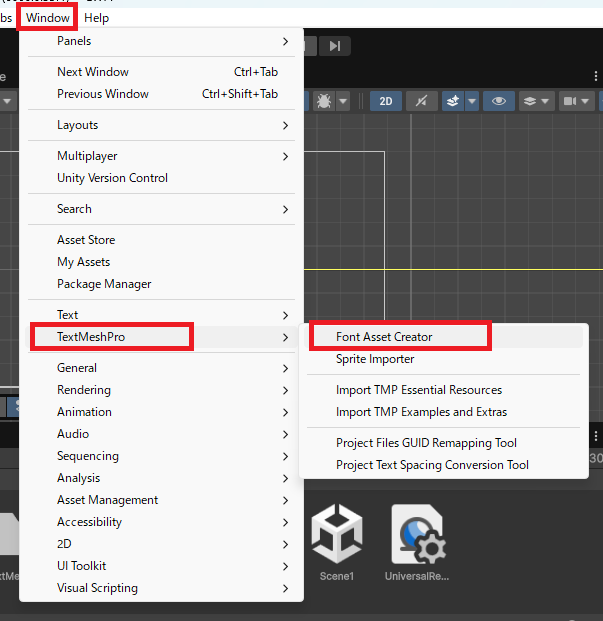
Task: Open the Asset Management submenu item
Action: [x=161, y=500]
